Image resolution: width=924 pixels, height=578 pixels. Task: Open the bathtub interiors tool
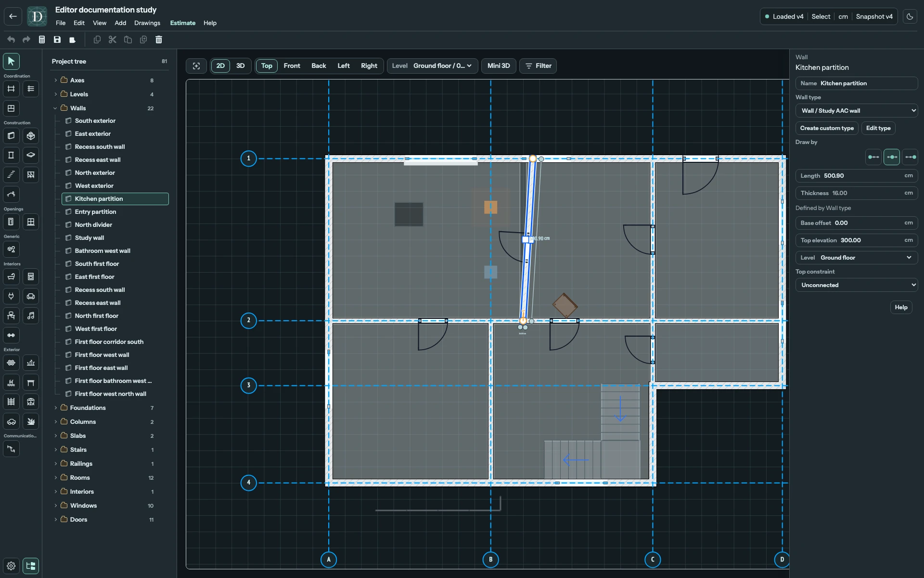(x=11, y=276)
